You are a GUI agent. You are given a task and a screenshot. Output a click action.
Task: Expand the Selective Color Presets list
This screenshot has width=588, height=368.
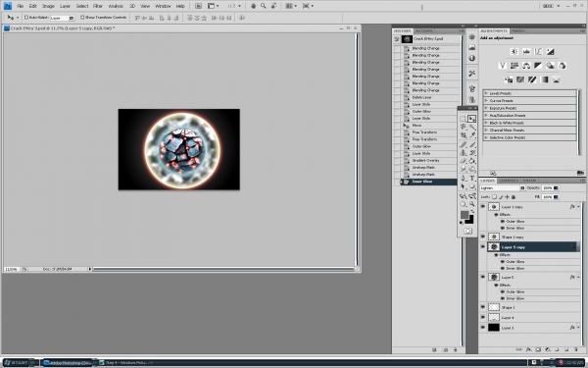486,137
